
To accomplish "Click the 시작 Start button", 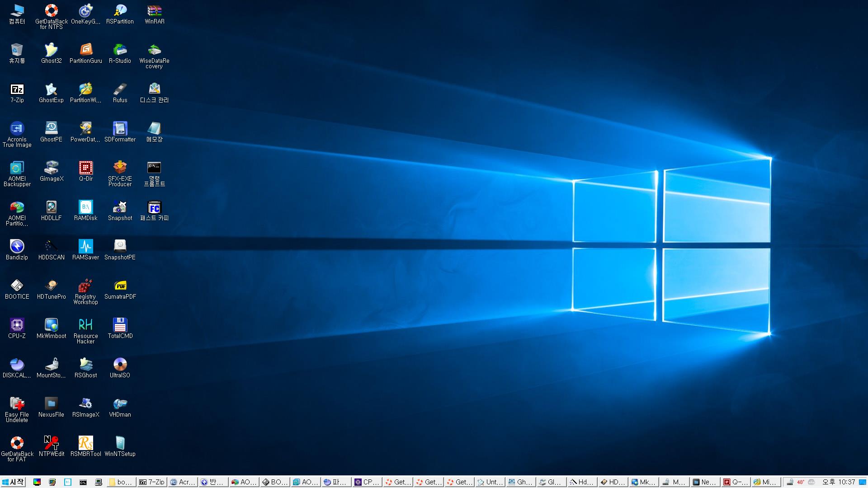I will (x=13, y=482).
